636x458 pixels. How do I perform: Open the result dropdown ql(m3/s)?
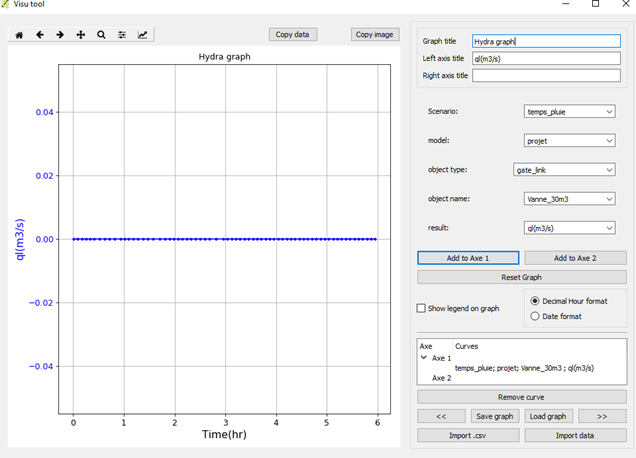569,228
